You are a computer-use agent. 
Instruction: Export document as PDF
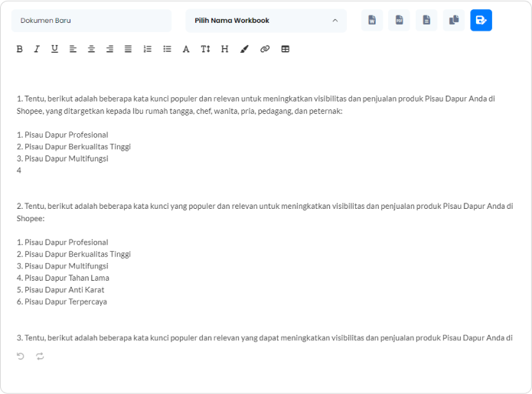[399, 21]
